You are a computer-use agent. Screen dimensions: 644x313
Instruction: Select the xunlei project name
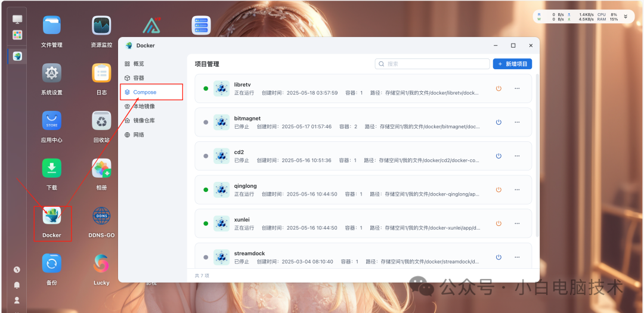click(x=242, y=219)
